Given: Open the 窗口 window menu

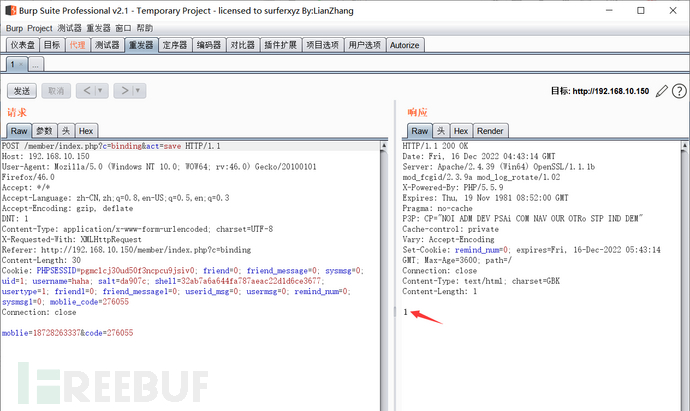Looking at the screenshot, I should (123, 28).
